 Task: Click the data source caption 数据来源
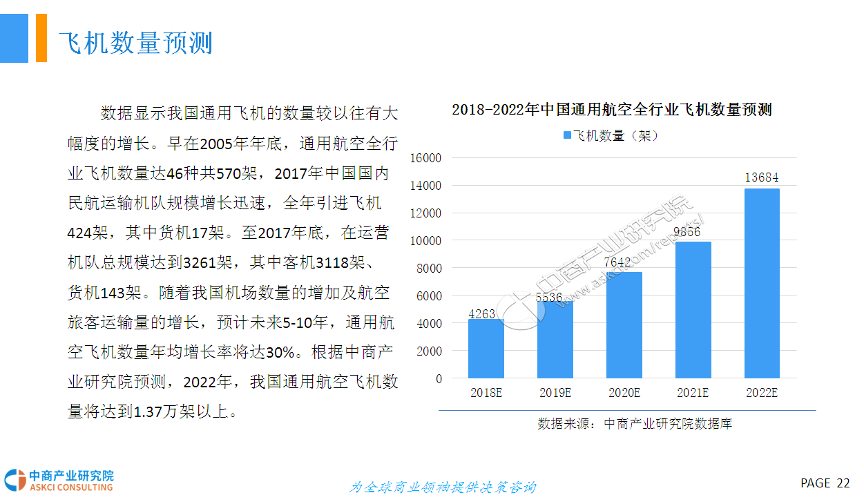(634, 424)
